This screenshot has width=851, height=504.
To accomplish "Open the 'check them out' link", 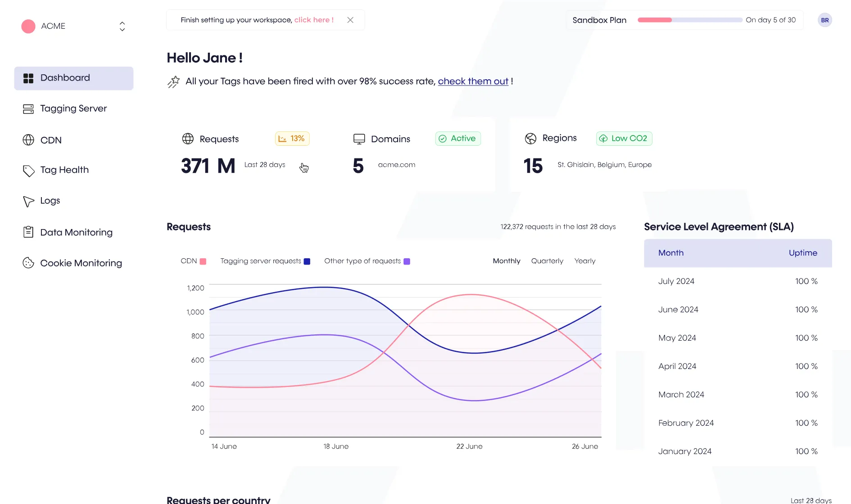I will (473, 81).
